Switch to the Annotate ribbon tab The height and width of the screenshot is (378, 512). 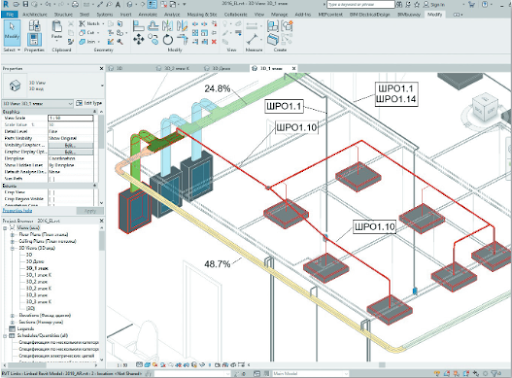coord(148,15)
